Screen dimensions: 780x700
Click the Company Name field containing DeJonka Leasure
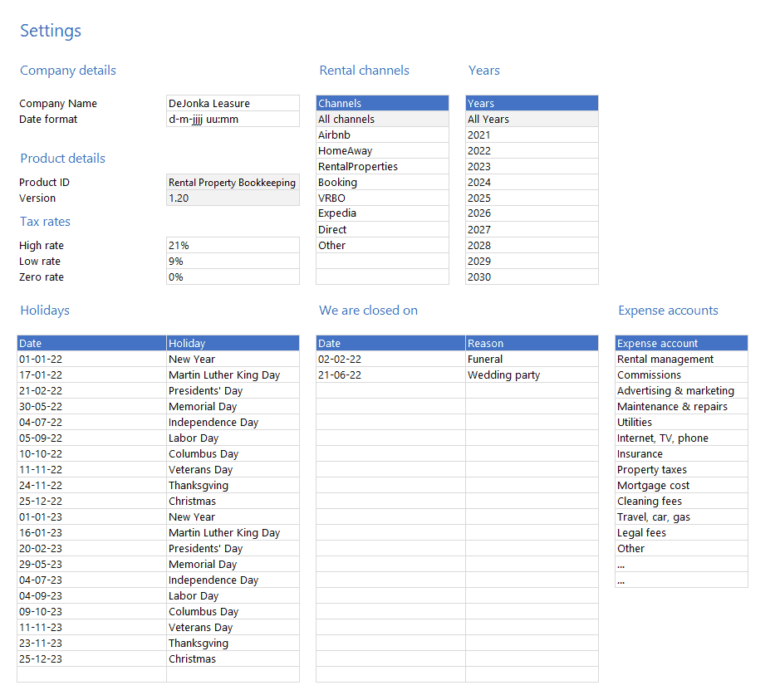click(x=233, y=104)
